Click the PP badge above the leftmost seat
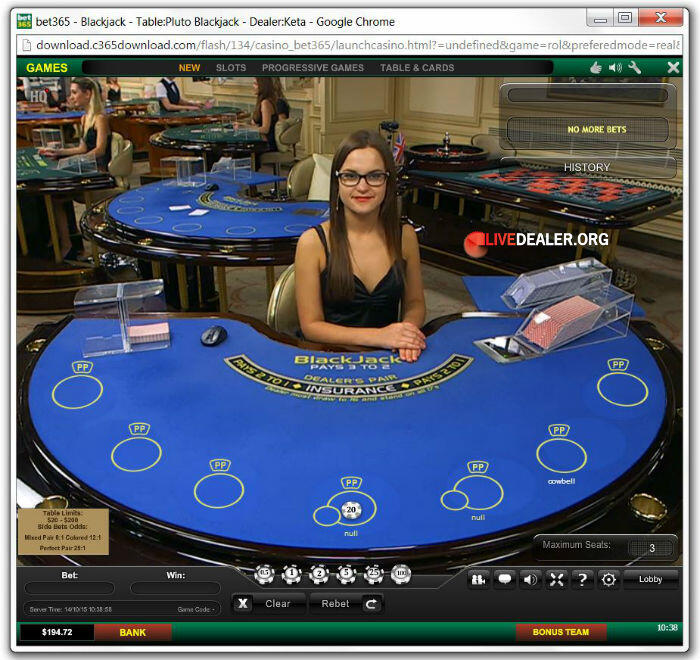This screenshot has width=700, height=660. point(83,367)
